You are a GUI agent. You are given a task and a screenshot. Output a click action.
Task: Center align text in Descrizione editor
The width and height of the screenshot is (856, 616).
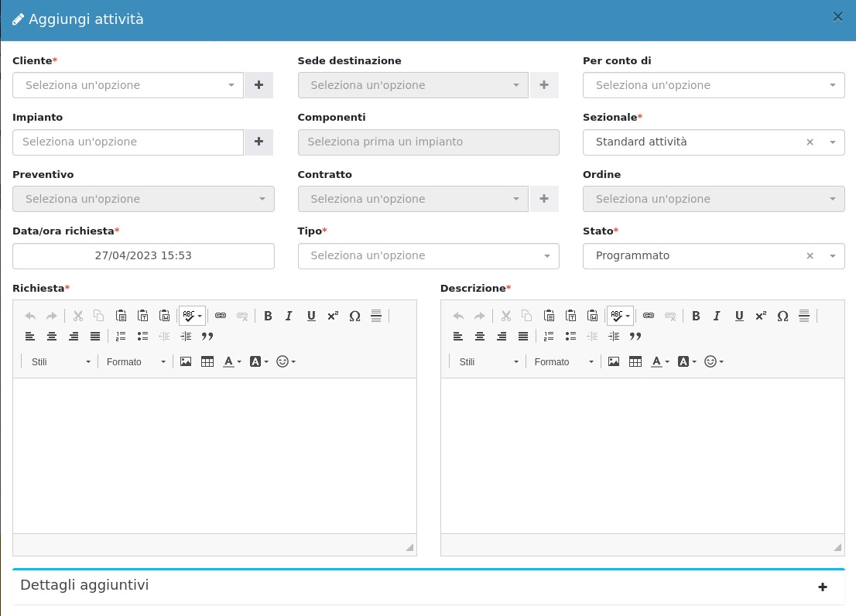tap(480, 337)
